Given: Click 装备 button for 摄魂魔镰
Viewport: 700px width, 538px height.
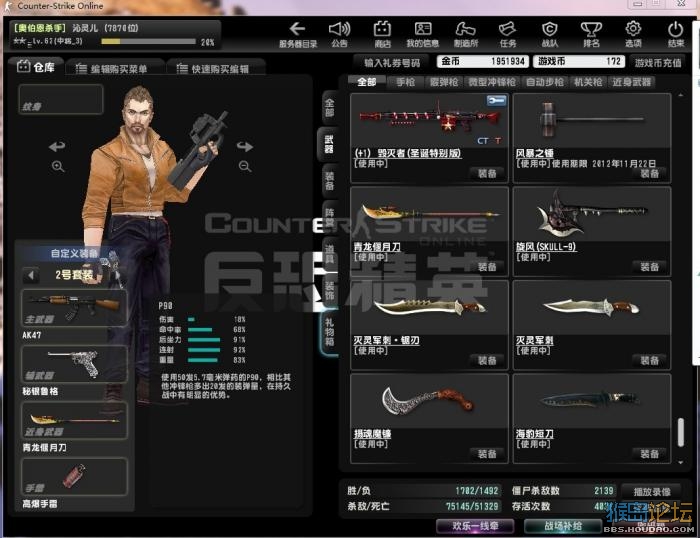Looking at the screenshot, I should (x=487, y=454).
